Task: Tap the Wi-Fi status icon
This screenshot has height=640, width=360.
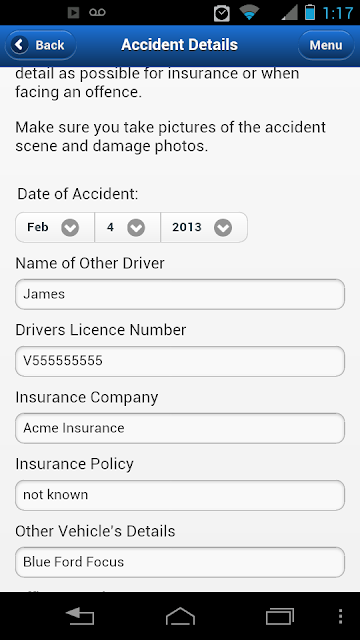Action: pos(249,12)
